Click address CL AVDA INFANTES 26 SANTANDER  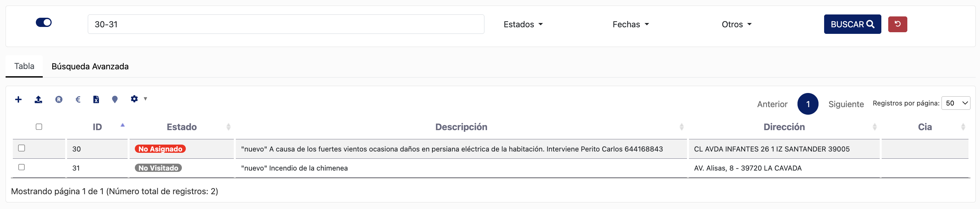coord(772,149)
